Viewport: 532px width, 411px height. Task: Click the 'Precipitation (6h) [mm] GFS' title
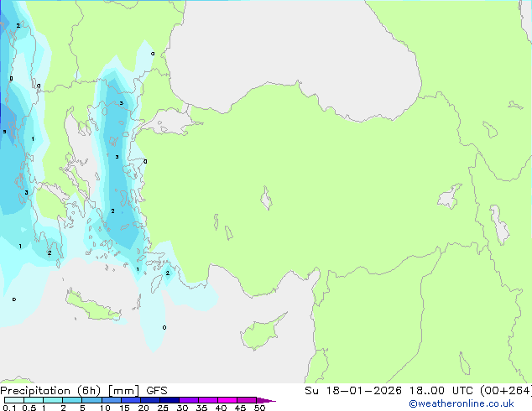coord(84,391)
